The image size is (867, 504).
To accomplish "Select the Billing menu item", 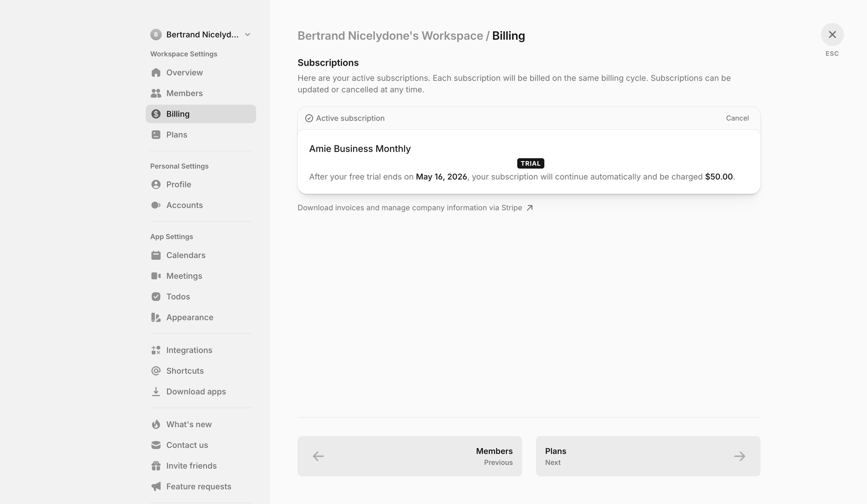I will (200, 114).
